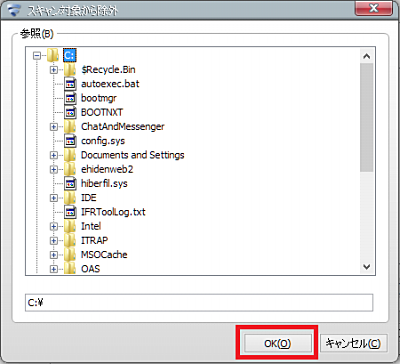Click the autoexec.bat file icon
Viewport: 400px width, 364px height.
70,84
